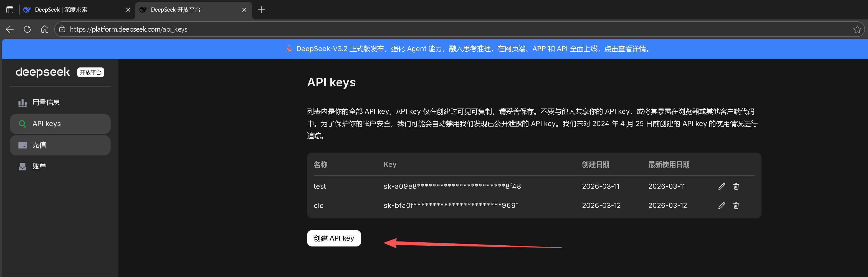The image size is (868, 277).
Task: Click 创建 API key button
Action: tap(334, 238)
